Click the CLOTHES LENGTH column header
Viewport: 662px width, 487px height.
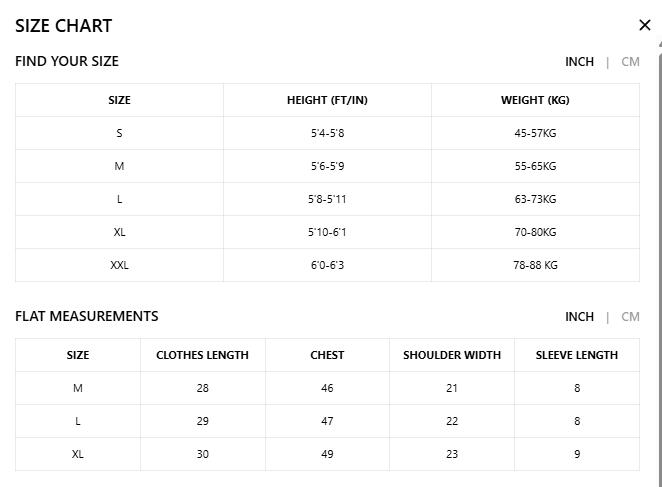coord(203,355)
